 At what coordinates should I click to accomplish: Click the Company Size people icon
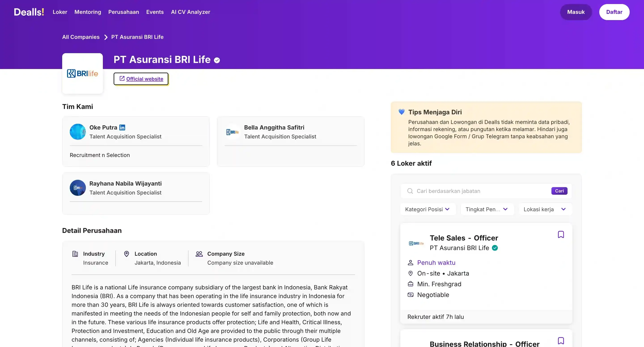point(199,254)
